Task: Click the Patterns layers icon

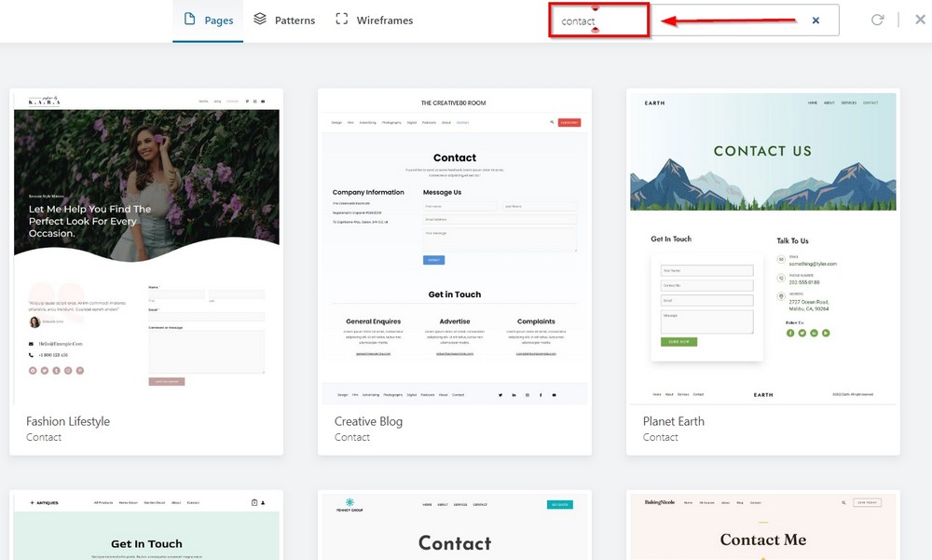Action: point(260,19)
